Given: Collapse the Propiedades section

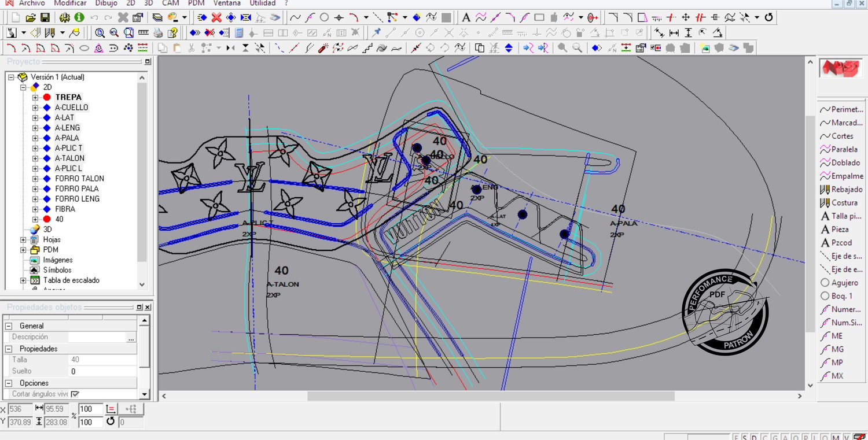Looking at the screenshot, I should [x=9, y=349].
